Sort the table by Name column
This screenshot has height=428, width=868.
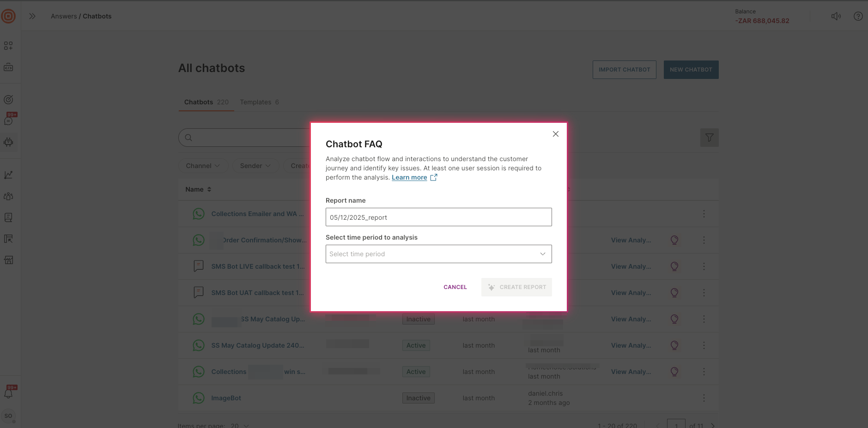click(198, 189)
